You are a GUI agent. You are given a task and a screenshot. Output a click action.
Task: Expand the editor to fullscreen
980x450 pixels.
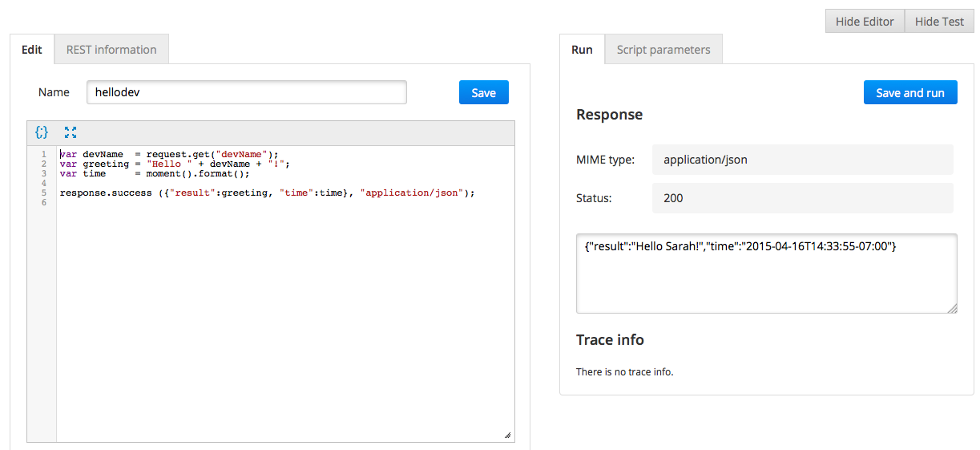click(71, 132)
